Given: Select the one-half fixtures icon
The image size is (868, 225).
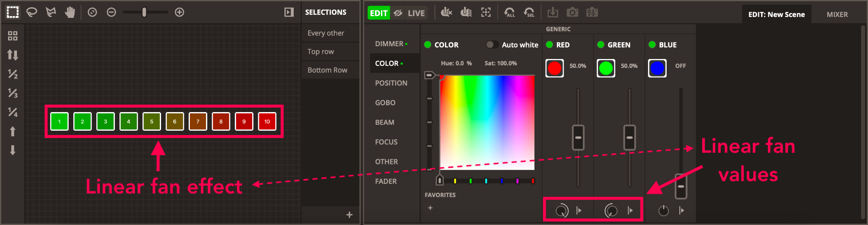Looking at the screenshot, I should 13,74.
